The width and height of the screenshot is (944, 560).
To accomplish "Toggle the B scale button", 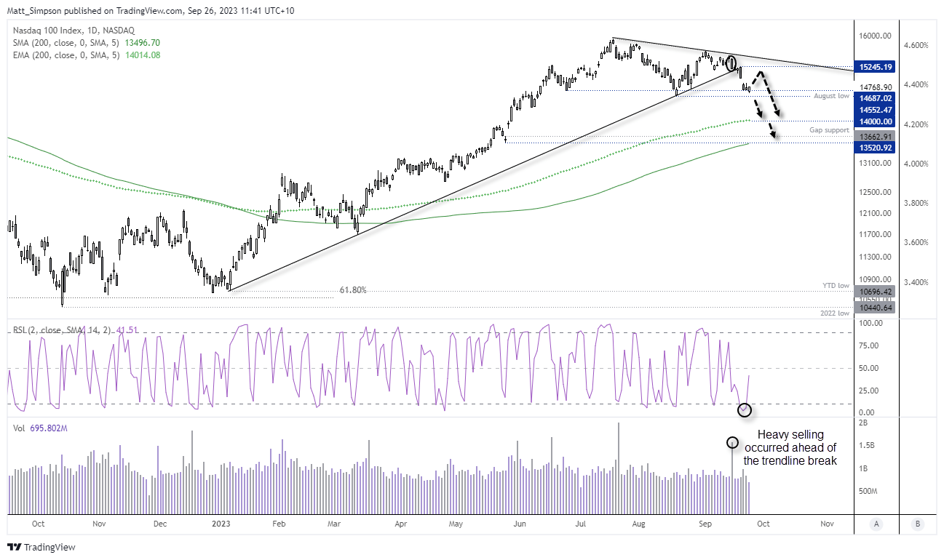I will [919, 523].
